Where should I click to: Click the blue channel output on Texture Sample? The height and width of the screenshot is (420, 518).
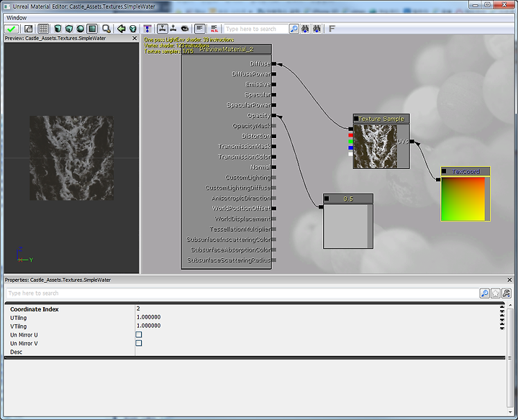point(350,147)
